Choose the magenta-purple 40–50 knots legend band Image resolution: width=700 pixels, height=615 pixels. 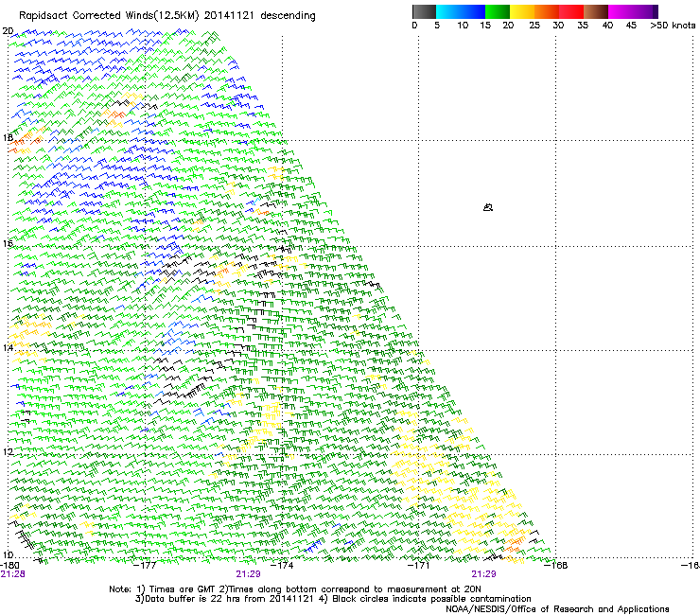pos(633,11)
